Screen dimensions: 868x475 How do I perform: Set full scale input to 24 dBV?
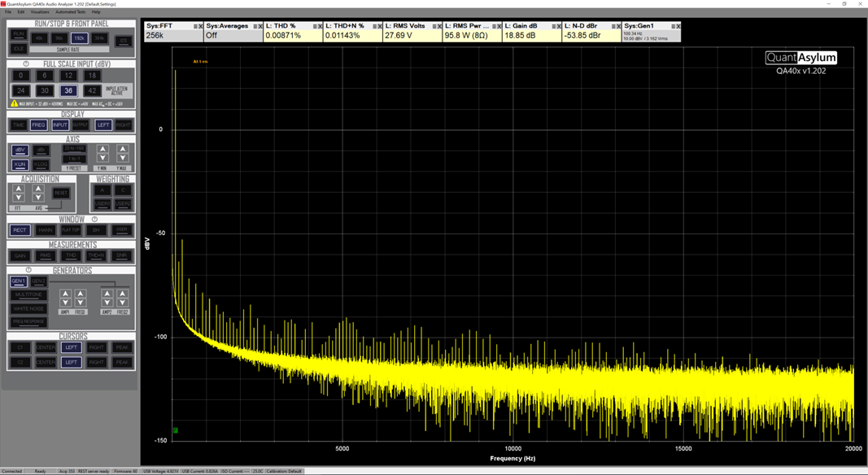(x=21, y=90)
